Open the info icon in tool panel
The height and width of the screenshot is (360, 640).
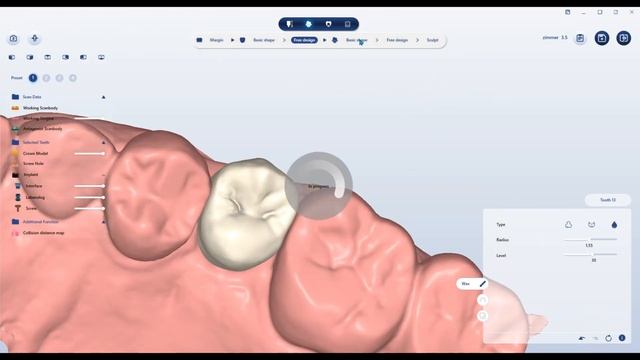point(622,338)
